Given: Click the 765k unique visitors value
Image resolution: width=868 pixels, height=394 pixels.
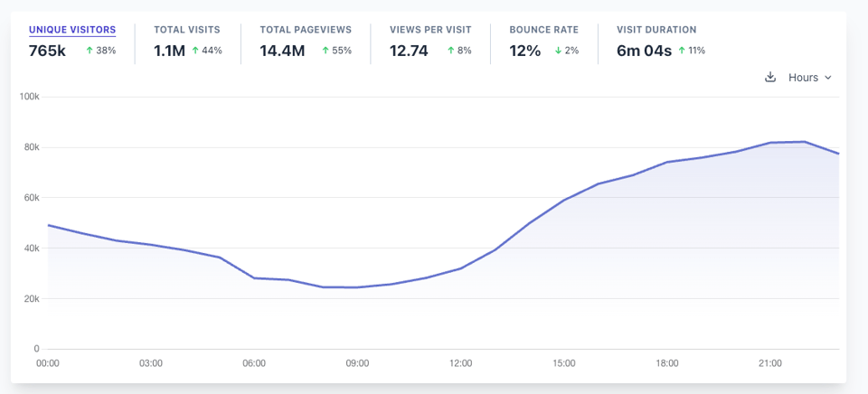Looking at the screenshot, I should click(x=48, y=51).
